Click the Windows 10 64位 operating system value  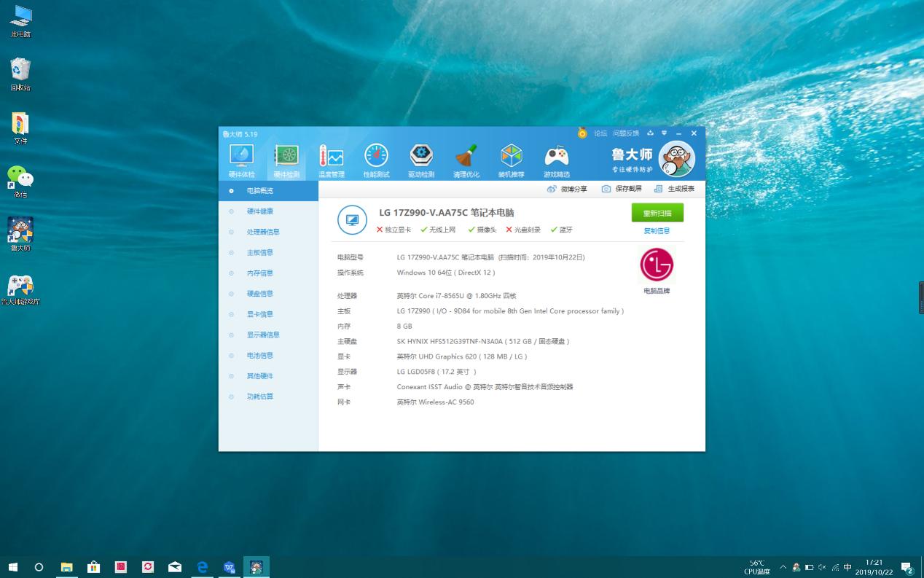click(x=446, y=273)
